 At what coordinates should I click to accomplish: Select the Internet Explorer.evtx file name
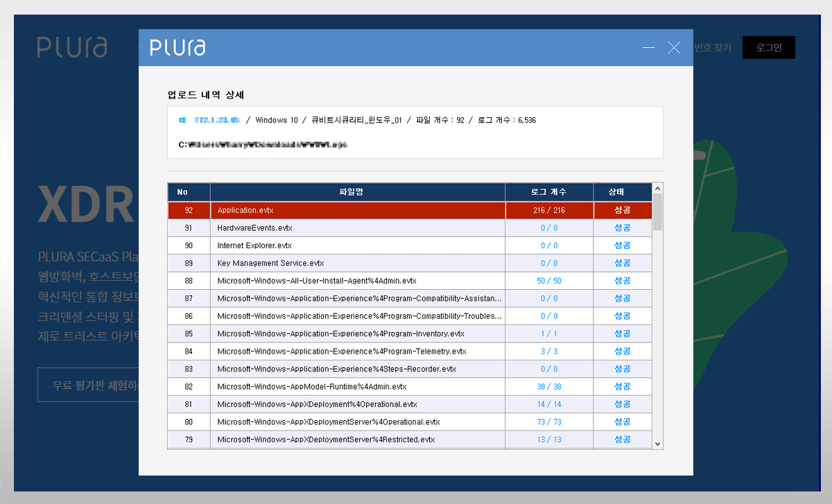coord(254,245)
